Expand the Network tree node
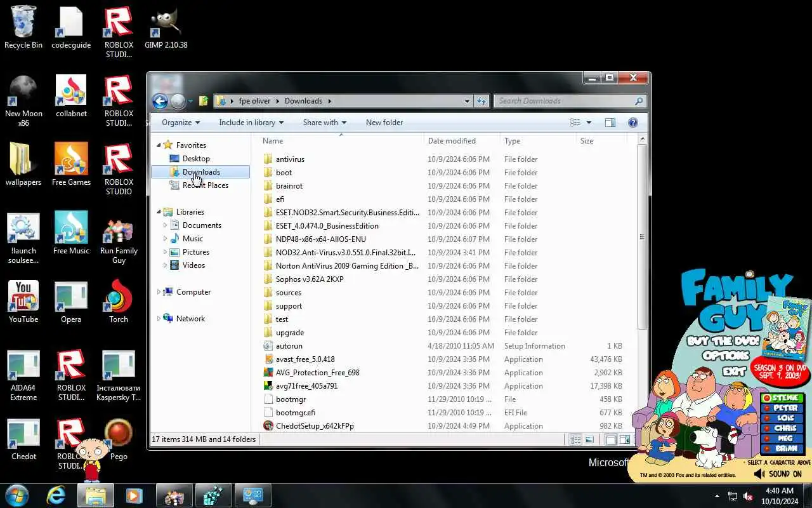This screenshot has height=508, width=812. coord(159,319)
